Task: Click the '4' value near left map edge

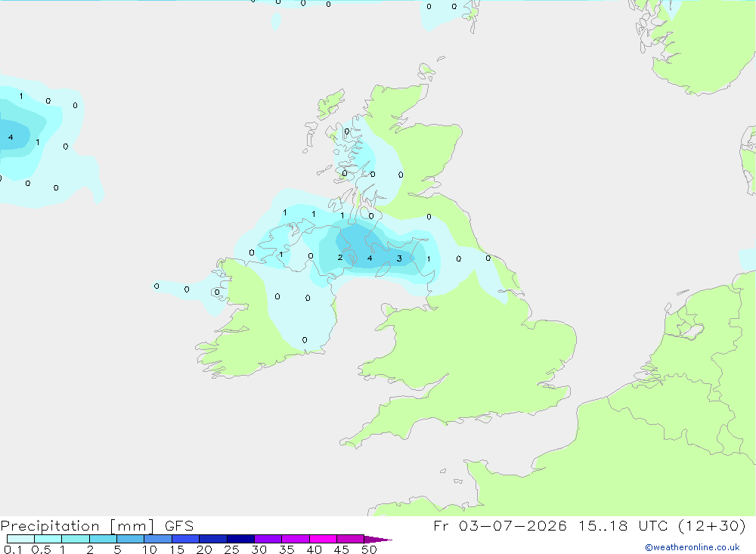Action: point(11,138)
